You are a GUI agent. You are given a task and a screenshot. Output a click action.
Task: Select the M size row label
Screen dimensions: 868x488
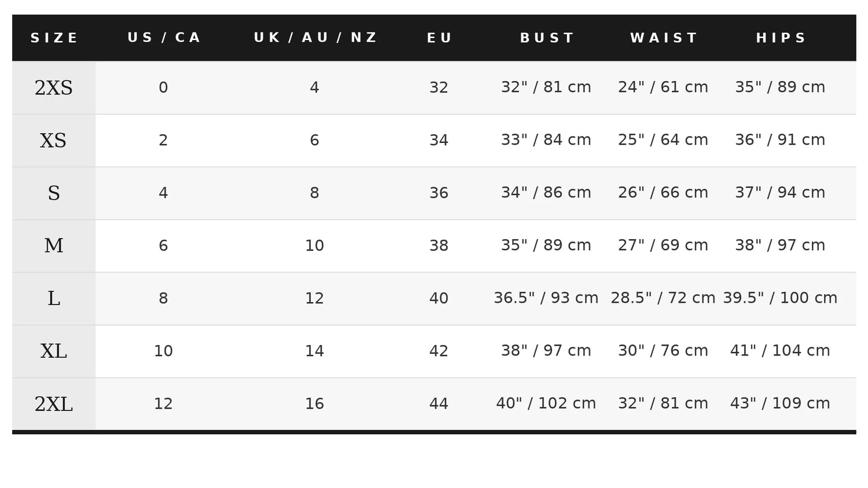[54, 246]
